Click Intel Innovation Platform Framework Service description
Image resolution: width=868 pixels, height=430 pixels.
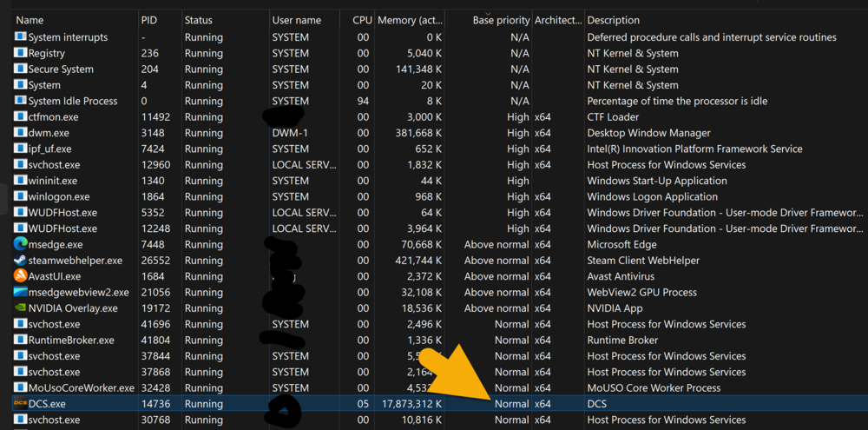(x=694, y=149)
